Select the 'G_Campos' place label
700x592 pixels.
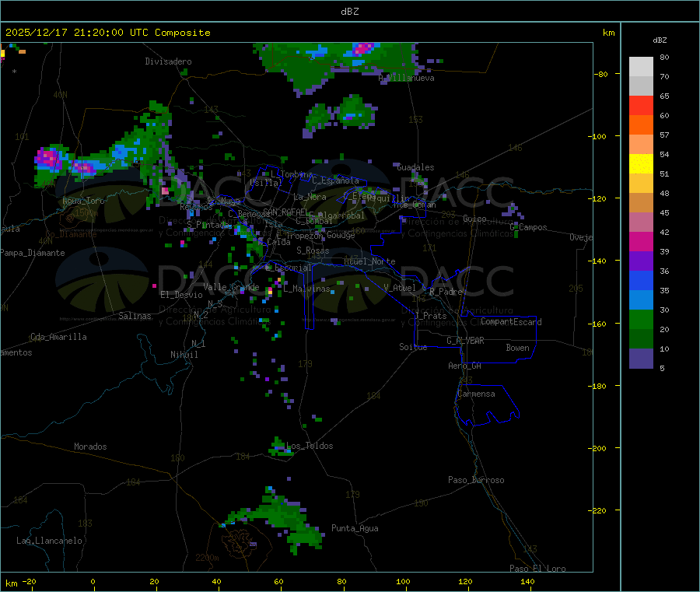[x=528, y=227]
